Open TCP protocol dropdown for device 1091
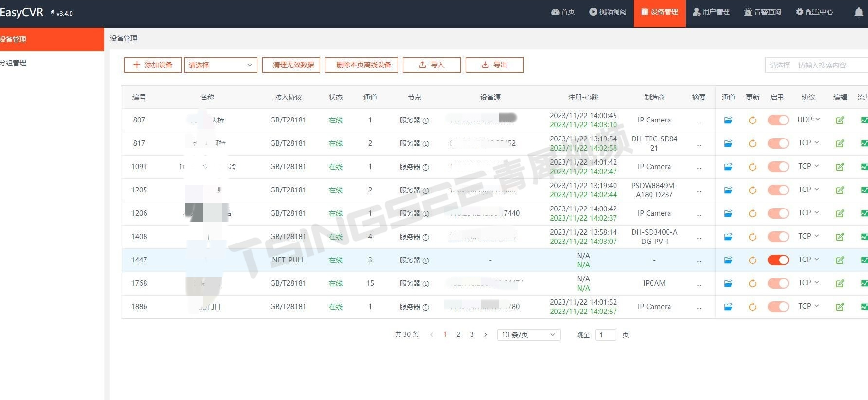This screenshot has width=868, height=400. click(x=809, y=166)
